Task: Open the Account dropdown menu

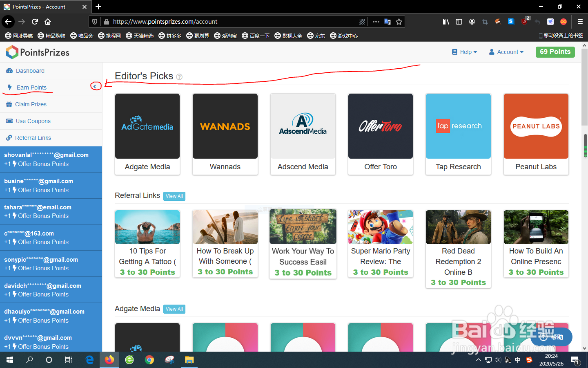Action: pyautogui.click(x=506, y=52)
